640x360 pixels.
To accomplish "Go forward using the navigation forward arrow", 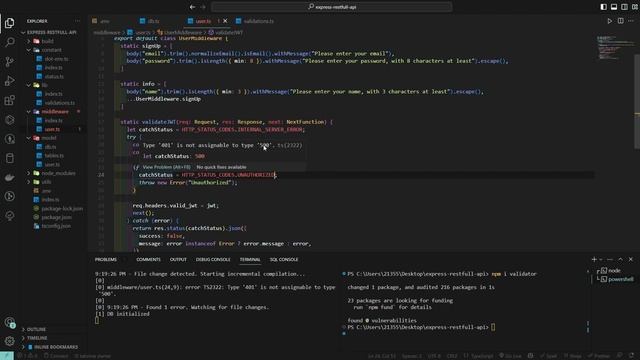I will coord(203,7).
